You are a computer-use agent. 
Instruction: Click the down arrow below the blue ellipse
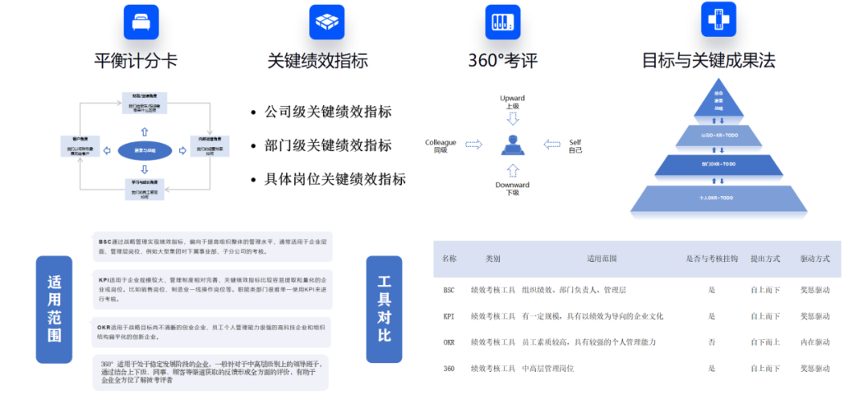point(145,169)
